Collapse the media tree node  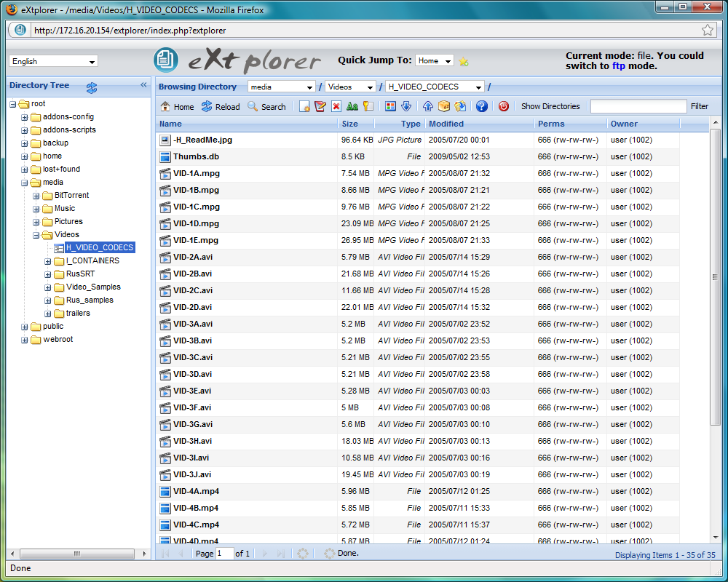(x=25, y=183)
